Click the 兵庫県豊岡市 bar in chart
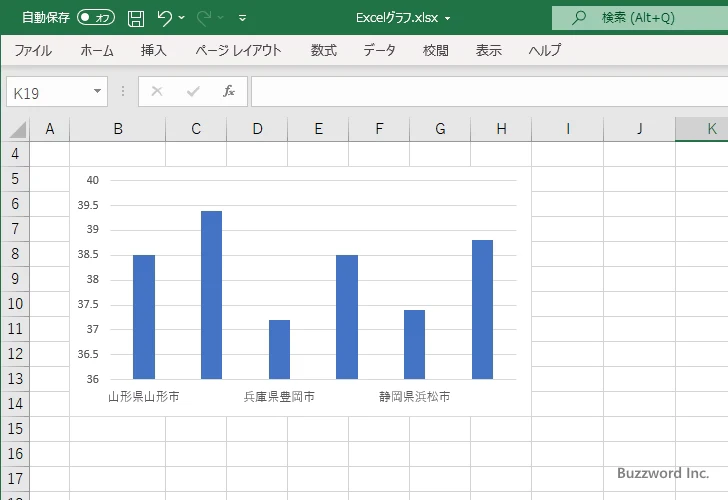Screen dimensions: 728x500 [280, 350]
